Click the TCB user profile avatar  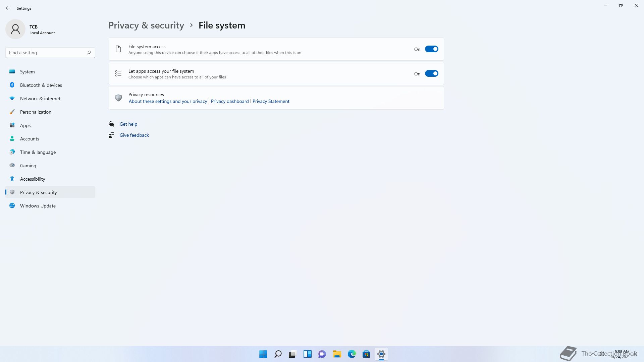tap(15, 29)
